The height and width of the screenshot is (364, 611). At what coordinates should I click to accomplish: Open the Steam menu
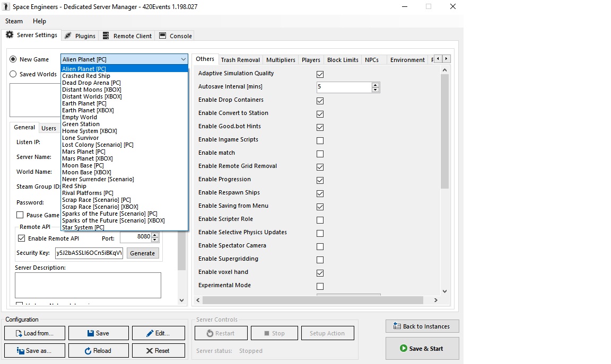[14, 21]
